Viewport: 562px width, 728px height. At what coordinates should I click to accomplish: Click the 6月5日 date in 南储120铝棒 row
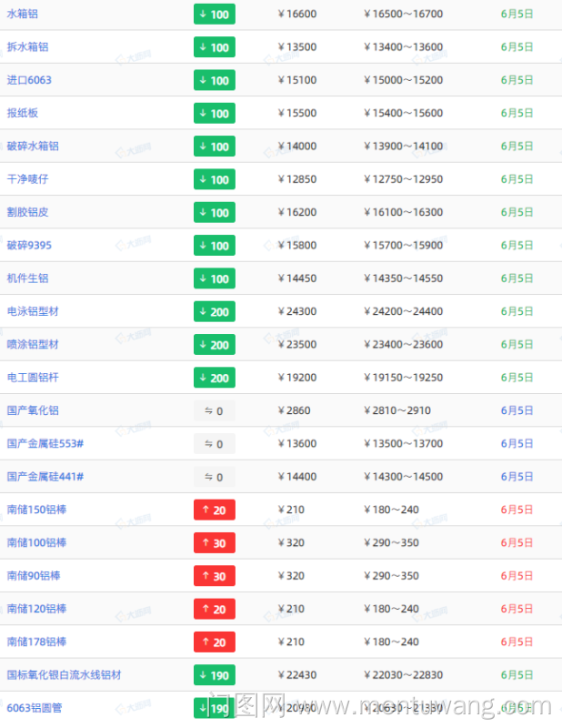coord(517,609)
